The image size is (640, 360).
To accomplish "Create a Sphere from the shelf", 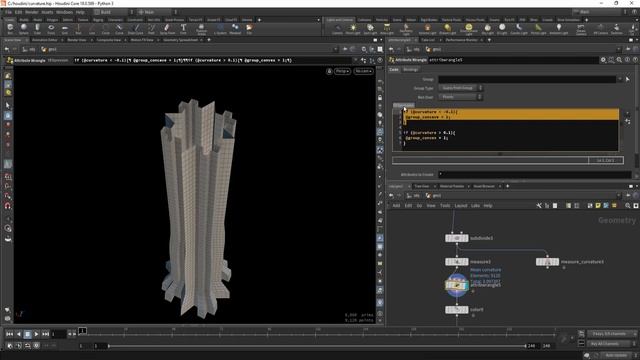I will tap(24, 29).
